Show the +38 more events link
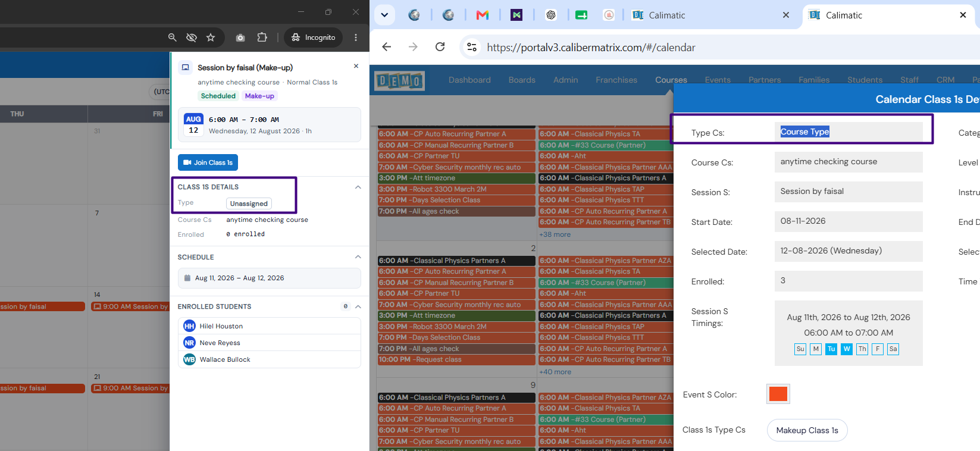Image resolution: width=980 pixels, height=451 pixels. tap(555, 234)
